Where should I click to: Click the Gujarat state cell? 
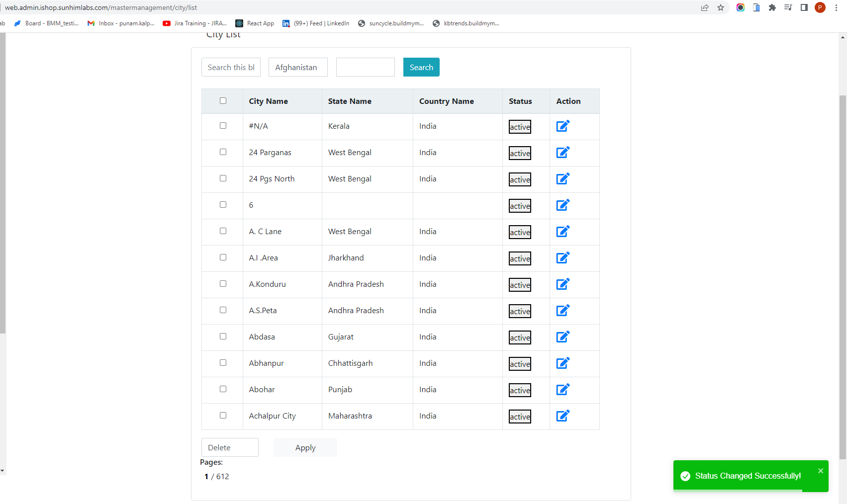point(341,337)
